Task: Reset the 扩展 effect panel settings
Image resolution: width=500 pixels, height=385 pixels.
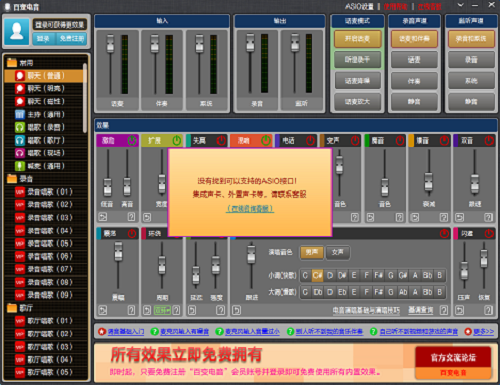Action: point(147,217)
